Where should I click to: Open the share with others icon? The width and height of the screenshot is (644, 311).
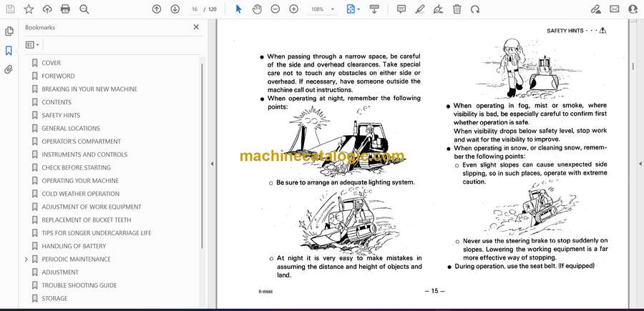(633, 9)
